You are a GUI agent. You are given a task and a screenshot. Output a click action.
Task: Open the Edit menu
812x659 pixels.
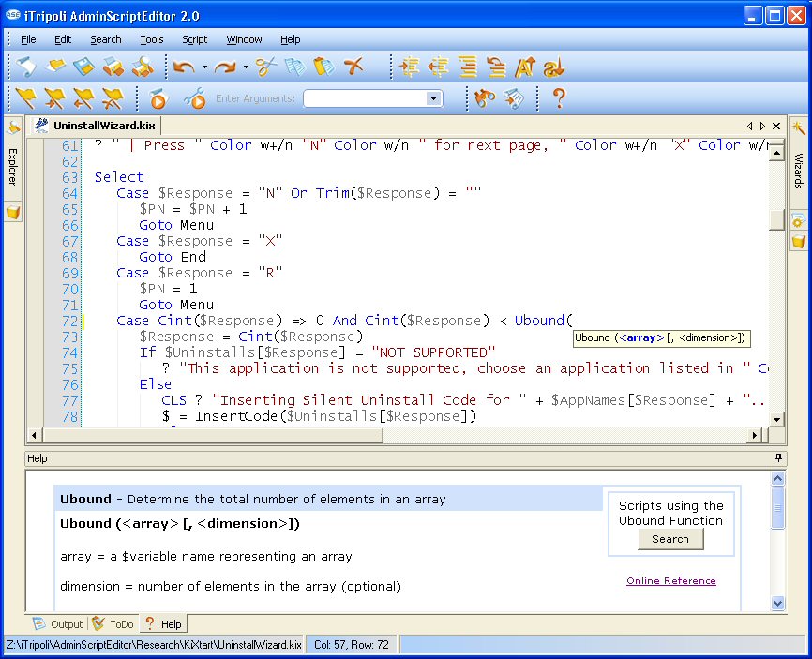click(63, 39)
